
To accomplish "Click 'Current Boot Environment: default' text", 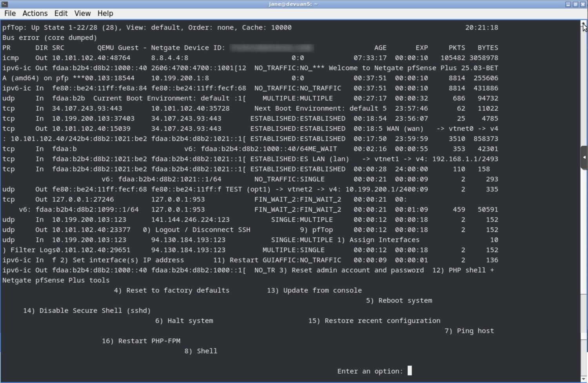I will click(162, 98).
